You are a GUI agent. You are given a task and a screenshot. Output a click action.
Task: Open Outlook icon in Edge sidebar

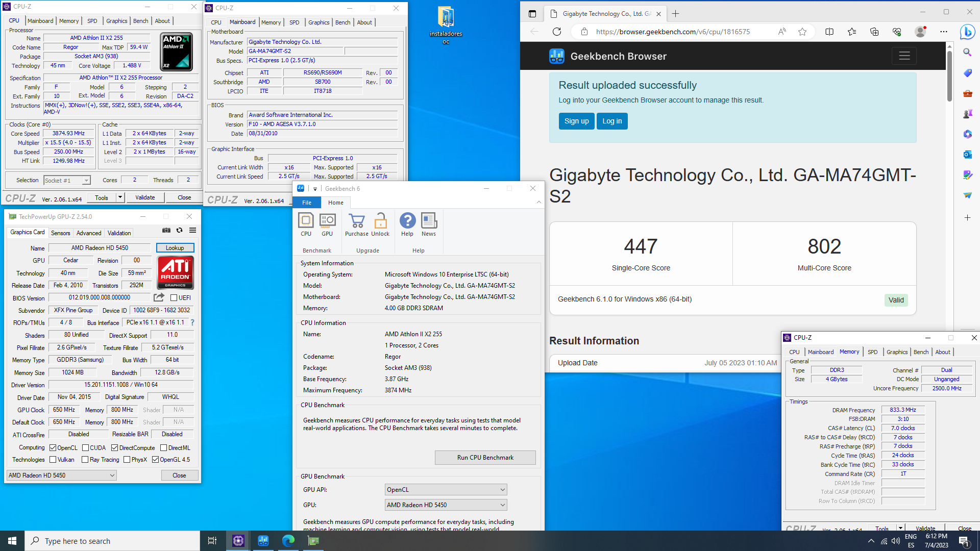tap(967, 154)
